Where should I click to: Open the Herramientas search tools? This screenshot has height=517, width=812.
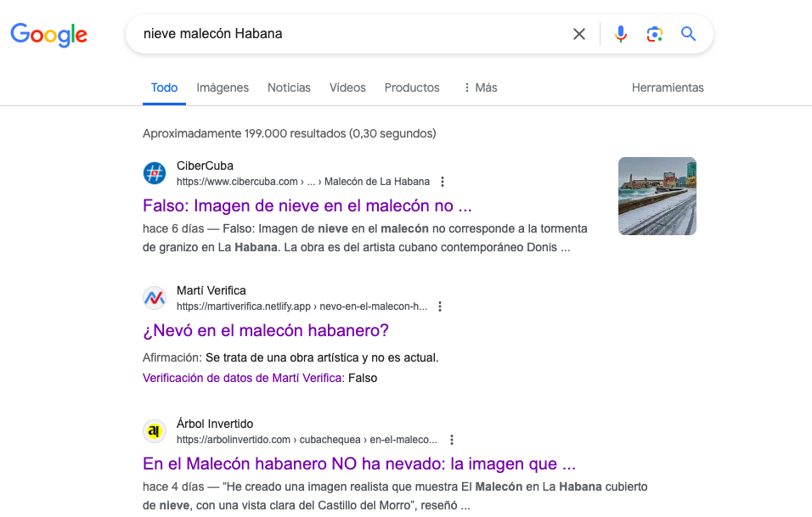(668, 87)
